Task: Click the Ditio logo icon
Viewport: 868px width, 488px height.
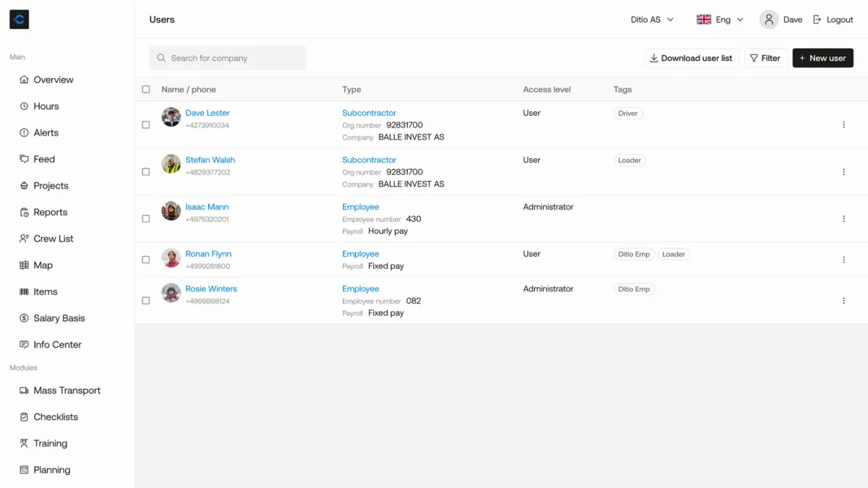Action: click(x=19, y=20)
